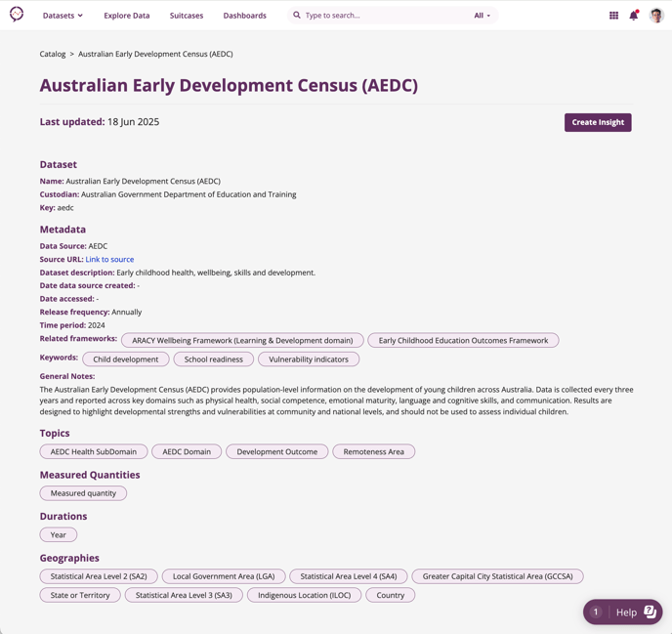Go to the Explore Data tab
Viewport: 672px width, 634px height.
pyautogui.click(x=127, y=16)
